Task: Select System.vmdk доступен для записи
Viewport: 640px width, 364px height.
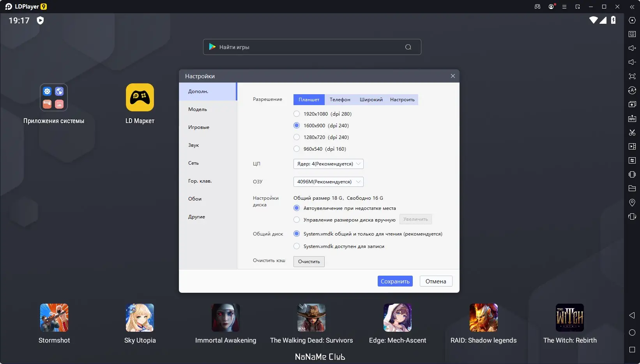Action: tap(297, 246)
